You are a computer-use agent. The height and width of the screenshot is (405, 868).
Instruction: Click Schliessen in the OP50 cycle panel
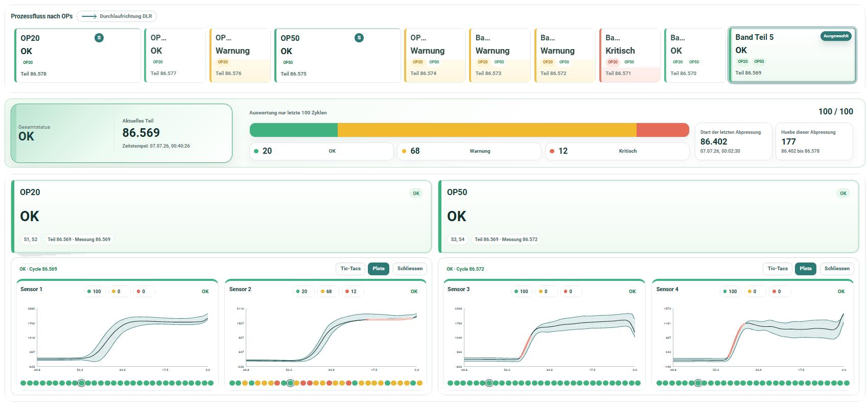(x=837, y=269)
